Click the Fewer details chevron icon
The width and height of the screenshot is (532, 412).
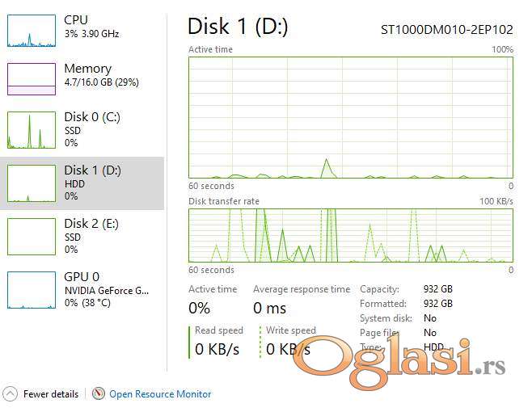[11, 394]
